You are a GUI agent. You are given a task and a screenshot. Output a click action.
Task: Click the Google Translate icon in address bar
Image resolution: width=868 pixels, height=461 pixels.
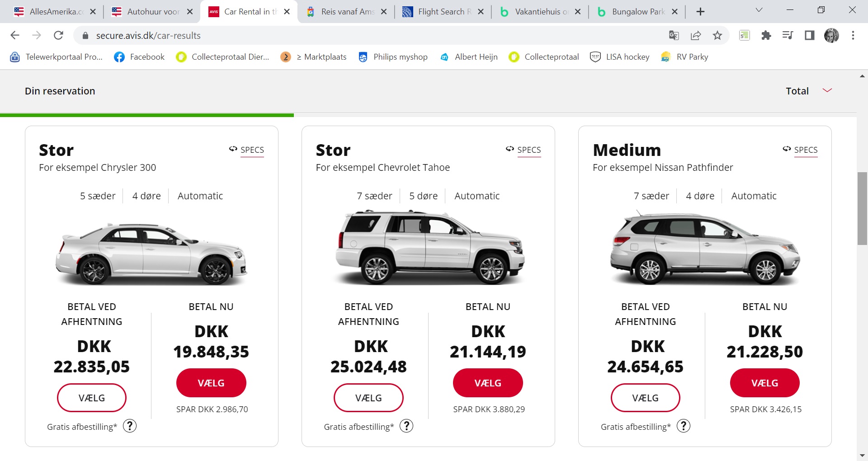coord(674,35)
